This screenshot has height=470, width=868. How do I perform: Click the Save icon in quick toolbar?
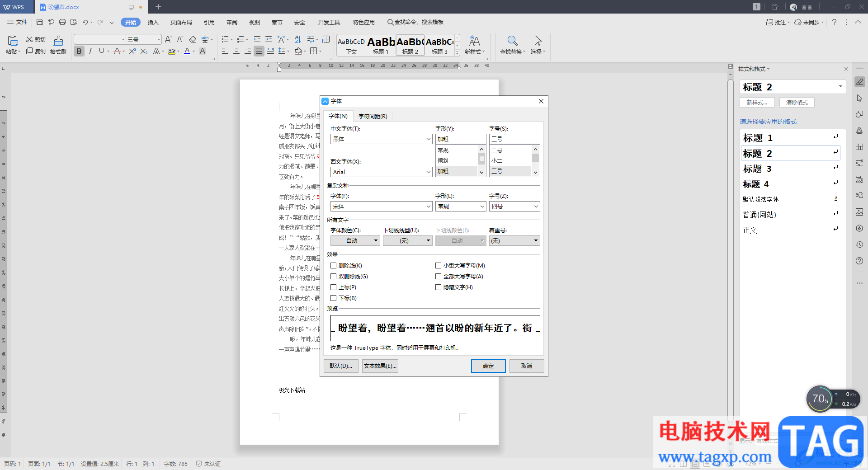(x=40, y=22)
